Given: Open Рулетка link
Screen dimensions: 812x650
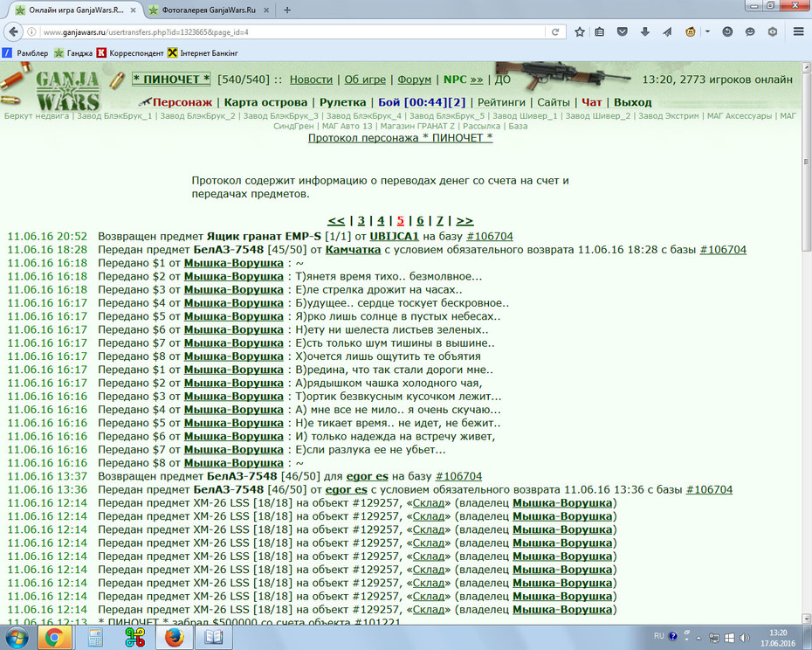Looking at the screenshot, I should (x=342, y=102).
